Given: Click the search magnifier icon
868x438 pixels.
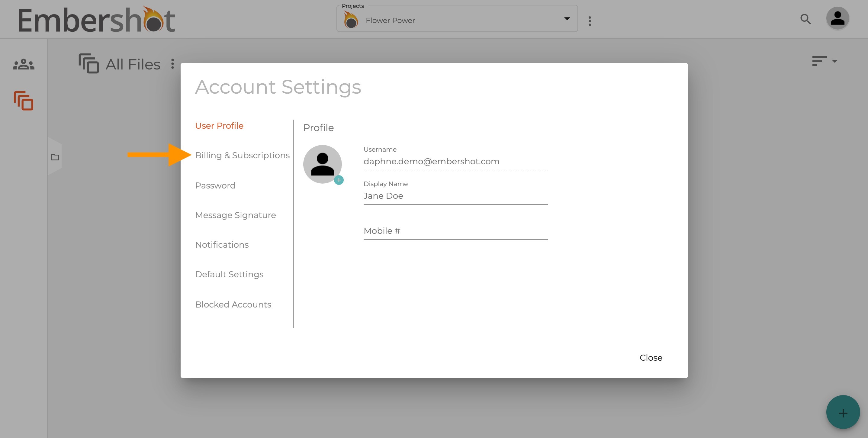Looking at the screenshot, I should (805, 19).
